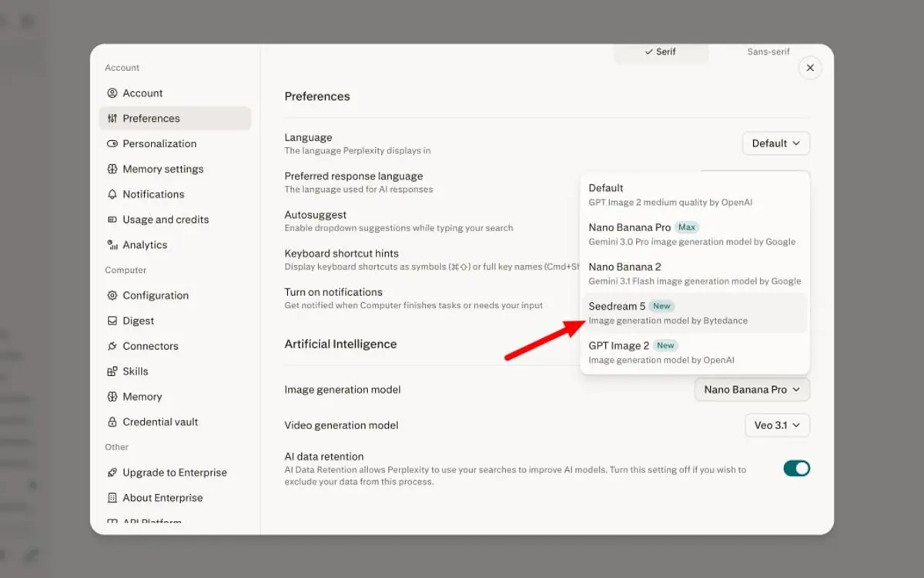This screenshot has width=924, height=578.
Task: Click the Account person icon in sidebar
Action: pos(112,93)
